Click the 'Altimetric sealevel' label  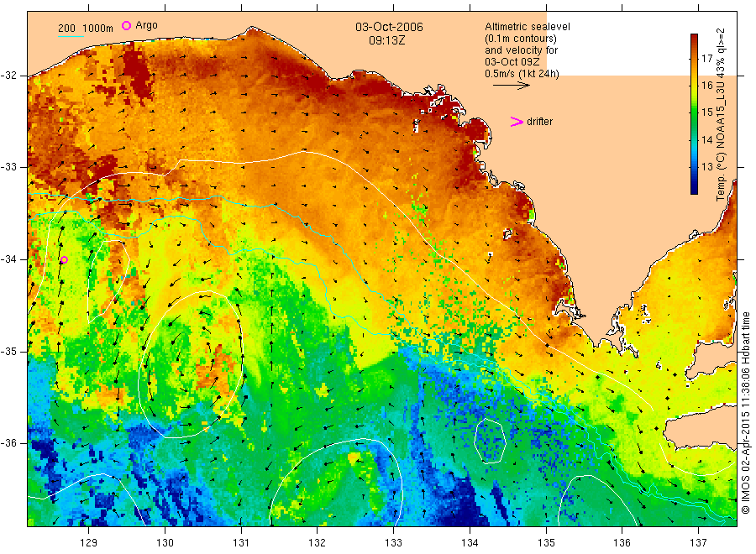[528, 27]
